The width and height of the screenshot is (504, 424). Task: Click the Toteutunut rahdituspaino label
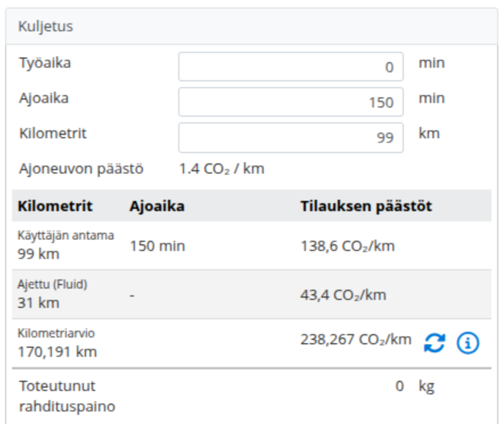[x=67, y=396]
